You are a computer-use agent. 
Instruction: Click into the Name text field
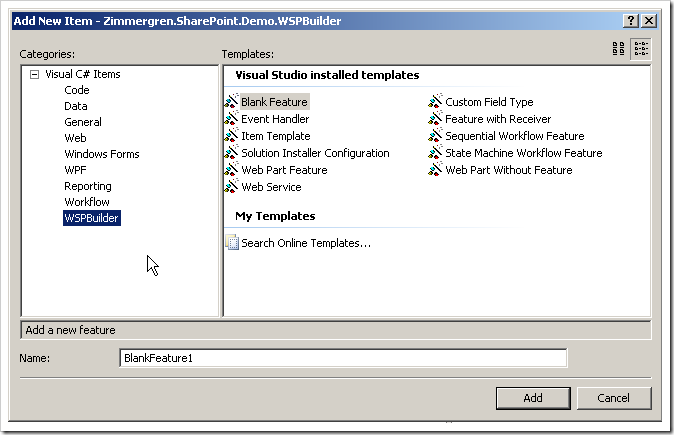tap(342, 358)
